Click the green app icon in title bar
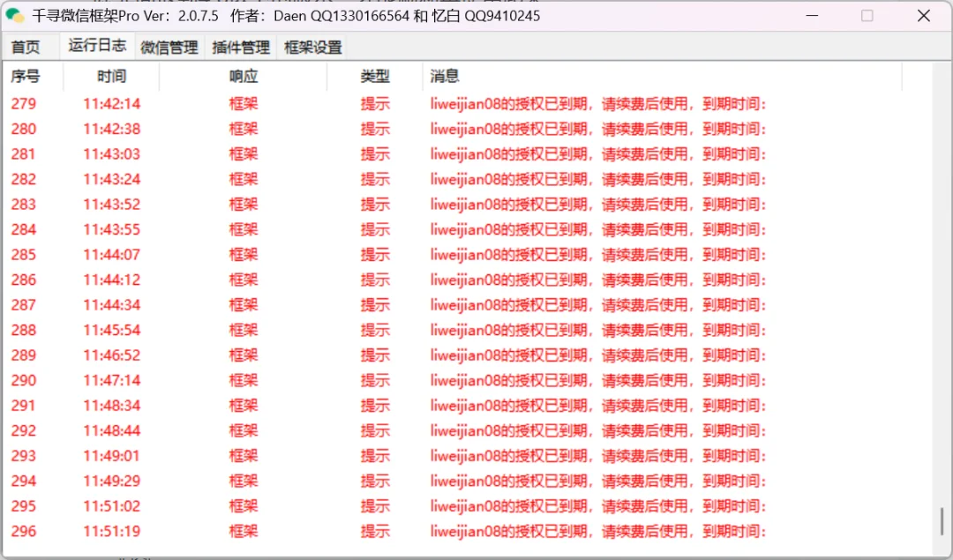The width and height of the screenshot is (953, 560). 15,15
